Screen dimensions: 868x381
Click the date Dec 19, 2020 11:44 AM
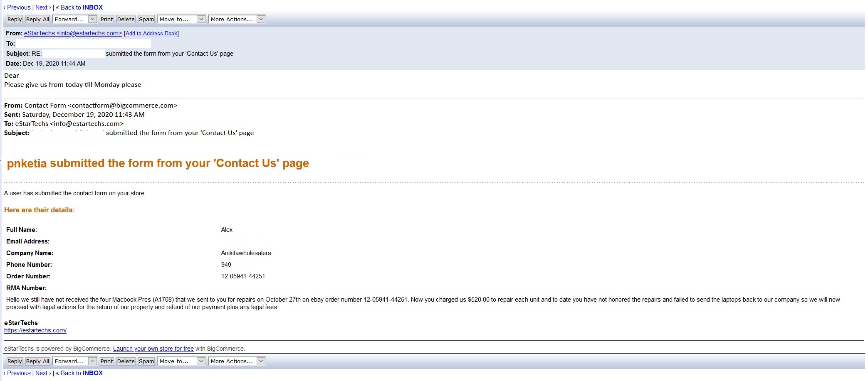[54, 64]
